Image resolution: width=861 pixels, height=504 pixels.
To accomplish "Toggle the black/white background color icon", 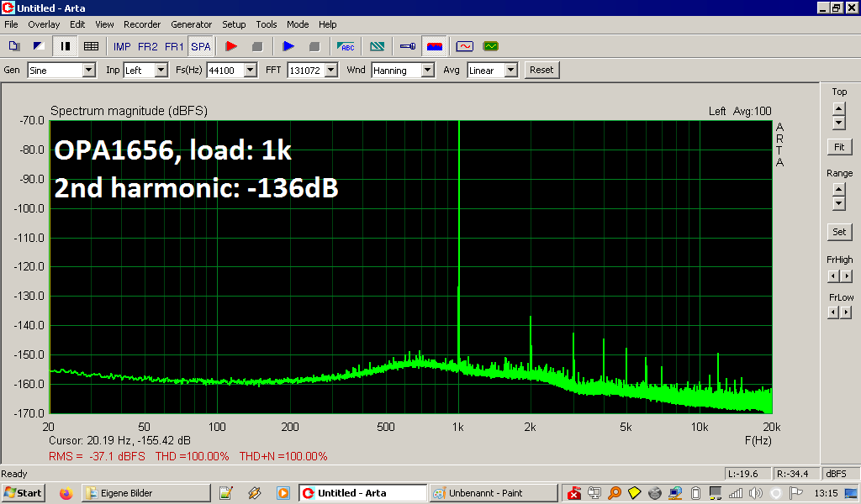I will click(39, 46).
